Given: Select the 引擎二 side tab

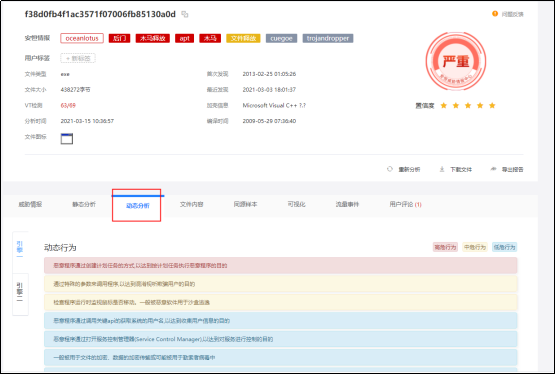Looking at the screenshot, I should pyautogui.click(x=20, y=294).
